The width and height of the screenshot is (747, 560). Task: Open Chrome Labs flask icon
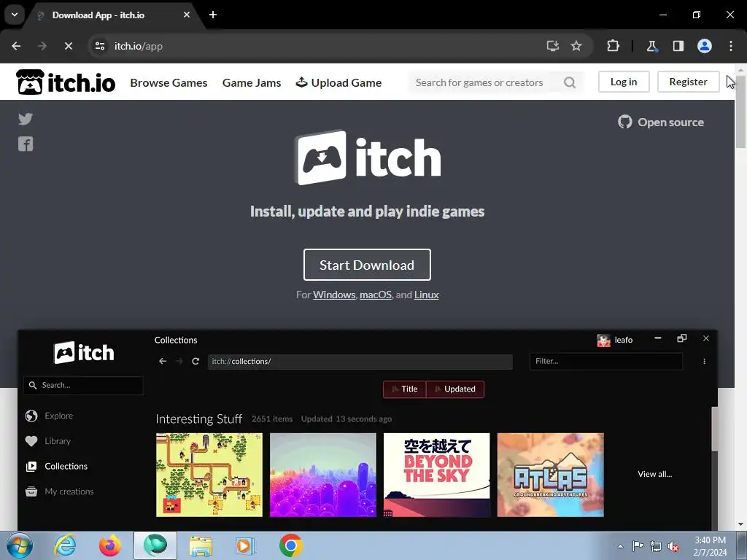pyautogui.click(x=651, y=46)
